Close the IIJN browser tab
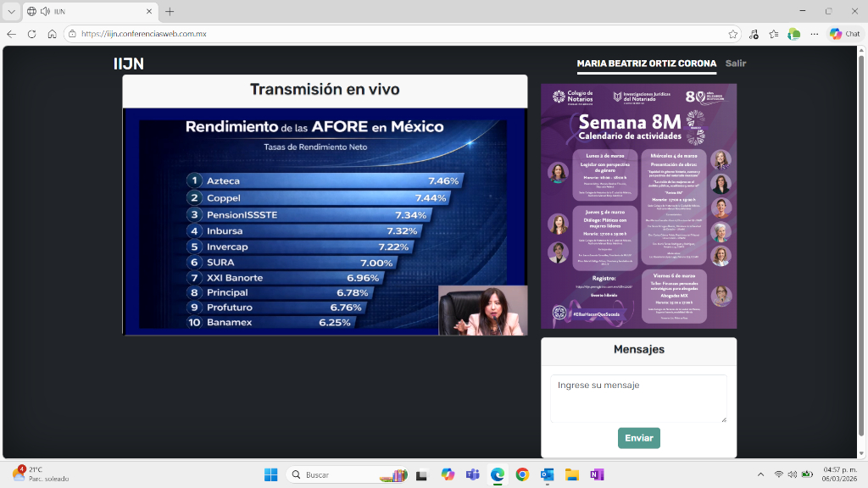Viewport: 868px width, 488px height. click(149, 11)
